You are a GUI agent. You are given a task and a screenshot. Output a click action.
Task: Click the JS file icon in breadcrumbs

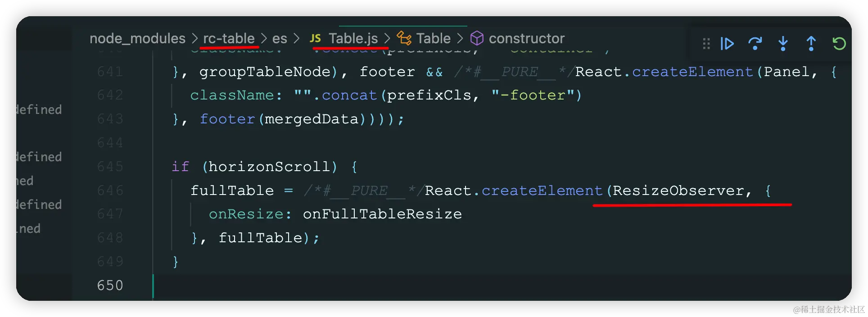tap(315, 39)
